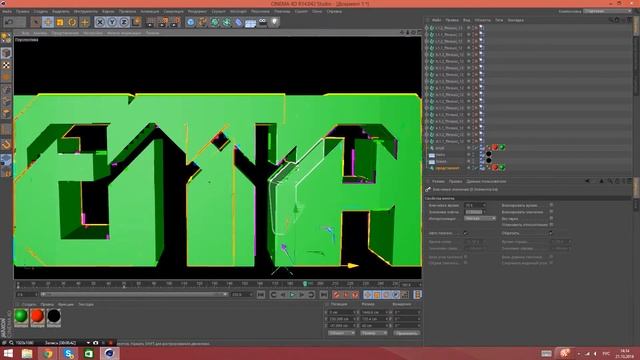Click the red Record Active Objects button
This screenshot has width=640, height=360.
click(x=336, y=294)
